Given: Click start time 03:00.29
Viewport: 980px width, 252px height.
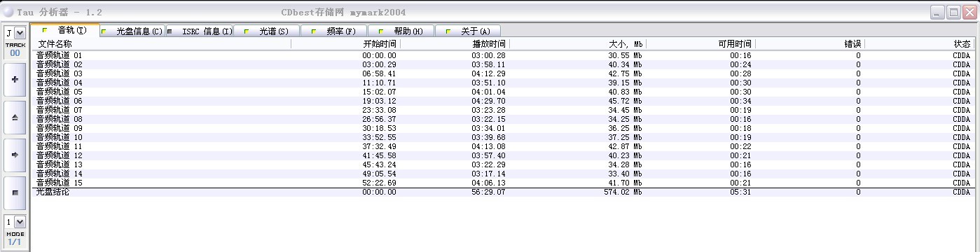Looking at the screenshot, I should [380, 64].
